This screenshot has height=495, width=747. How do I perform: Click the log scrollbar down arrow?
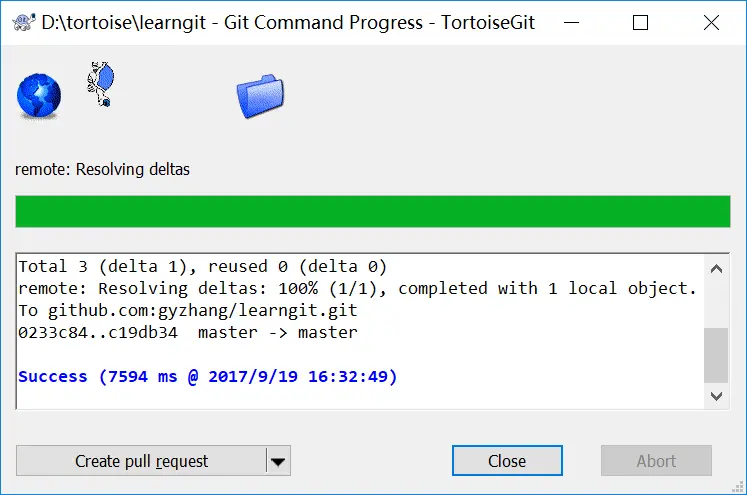(x=716, y=396)
